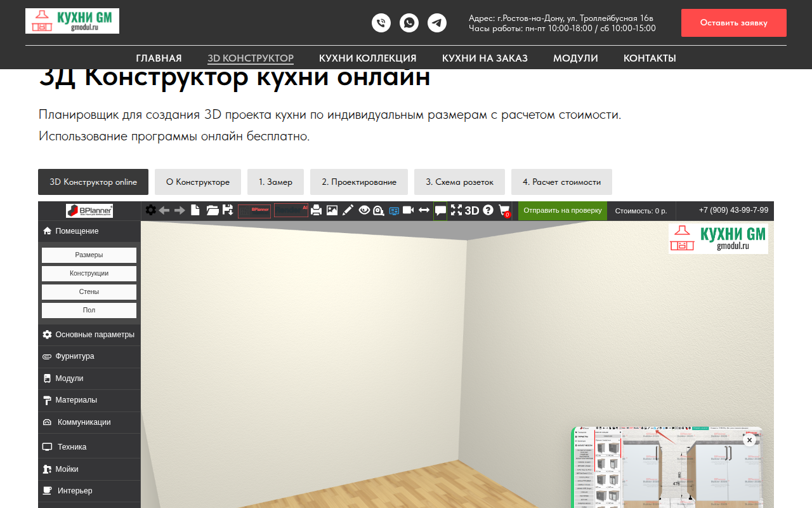Select the 1. Замер tab
Image resolution: width=812 pixels, height=508 pixels.
275,182
